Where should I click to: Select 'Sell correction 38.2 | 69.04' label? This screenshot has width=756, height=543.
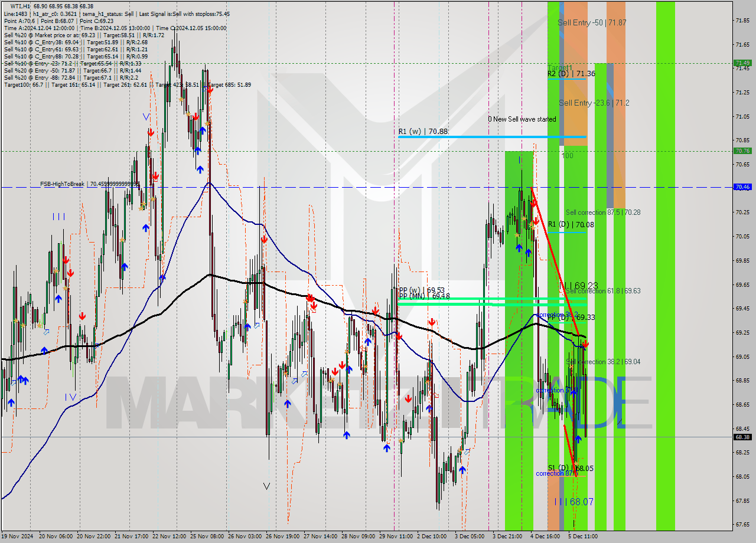point(603,362)
